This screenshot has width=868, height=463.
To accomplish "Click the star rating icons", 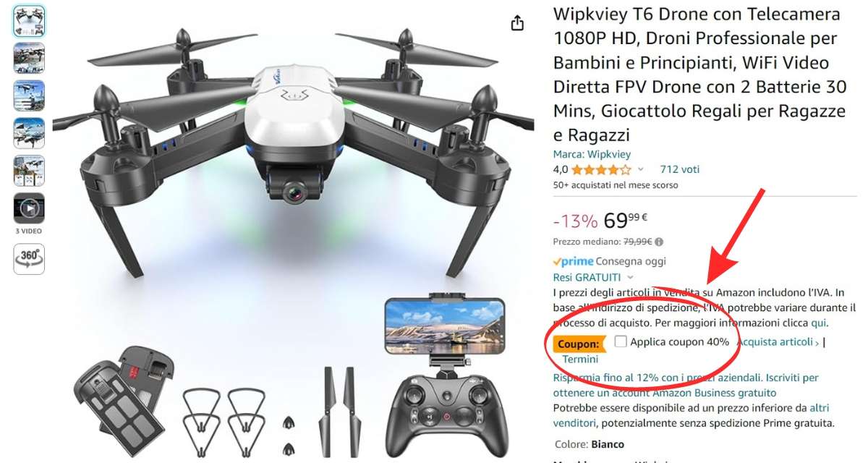I will (x=600, y=170).
